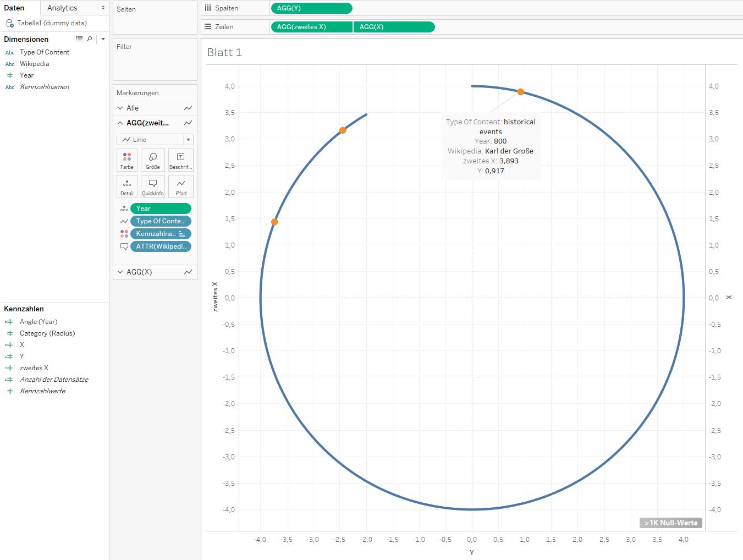Click the line mark icon in AGG(X) row
This screenshot has width=743, height=560.
coord(188,272)
